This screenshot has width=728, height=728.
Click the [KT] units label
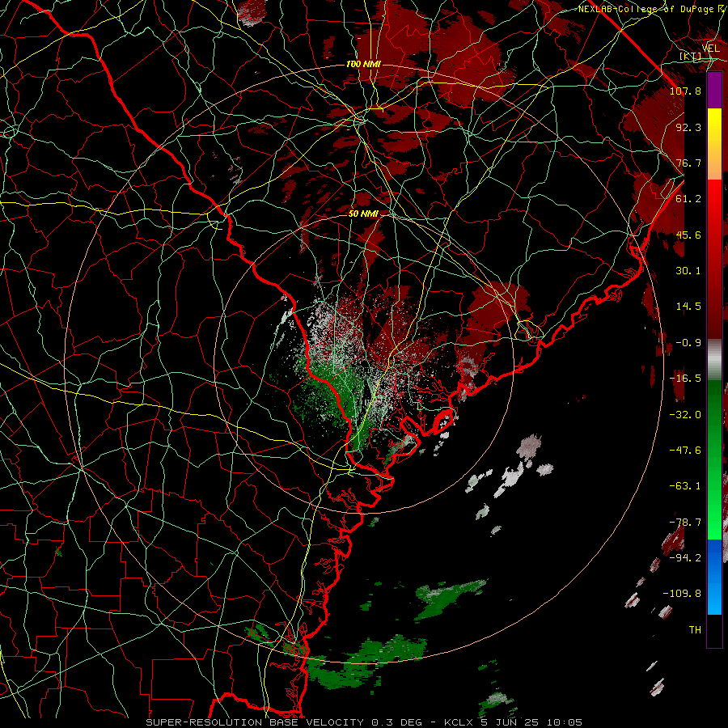tap(691, 56)
